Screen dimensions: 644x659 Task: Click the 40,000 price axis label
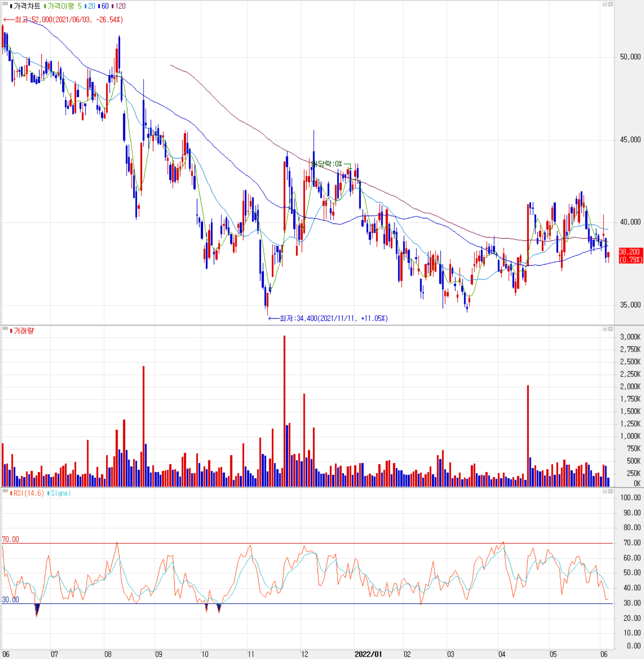(x=630, y=222)
